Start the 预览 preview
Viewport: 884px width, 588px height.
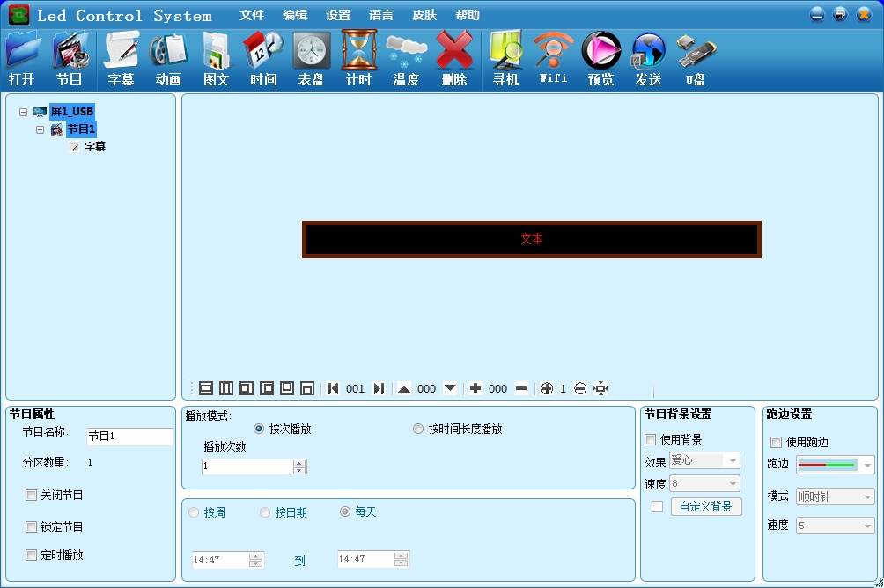(601, 59)
